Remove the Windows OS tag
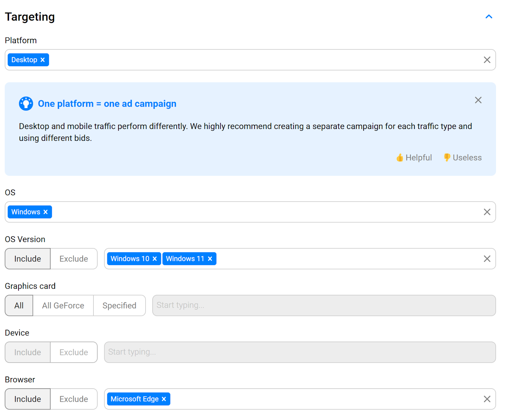Screen dimensions: 512x420 click(x=46, y=212)
